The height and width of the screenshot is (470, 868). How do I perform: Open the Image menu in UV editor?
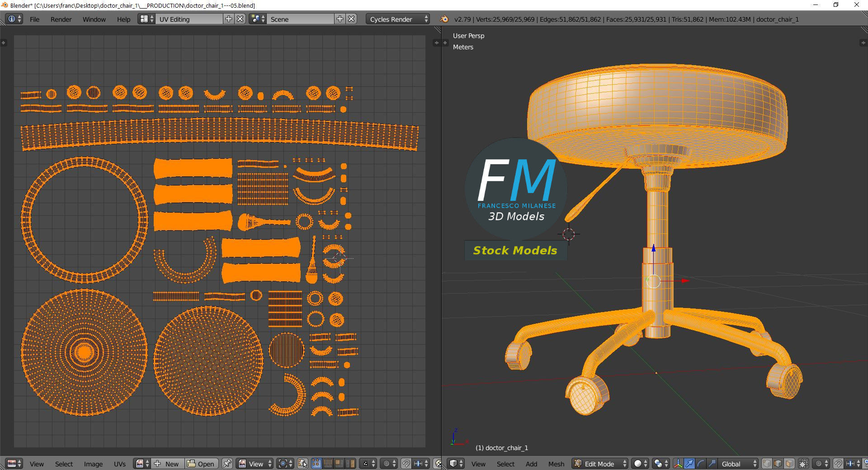[x=93, y=464]
